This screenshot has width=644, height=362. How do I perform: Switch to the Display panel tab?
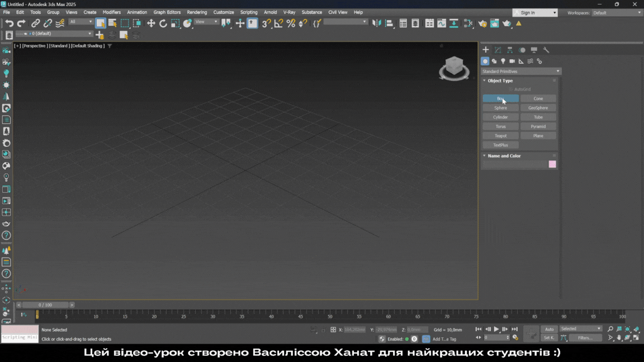[x=534, y=50]
